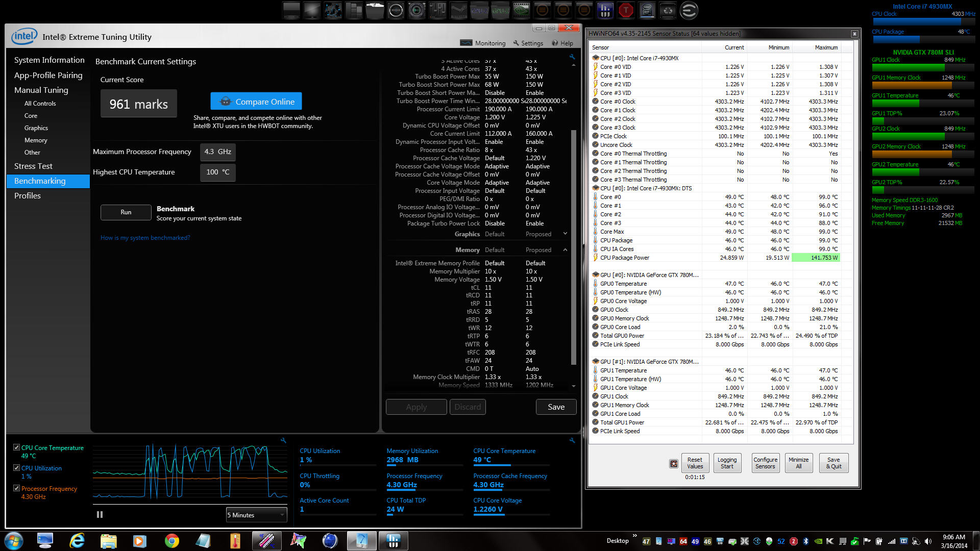Viewport: 980px width, 551px height.
Task: Open Memory tuning sub-item
Action: click(35, 140)
